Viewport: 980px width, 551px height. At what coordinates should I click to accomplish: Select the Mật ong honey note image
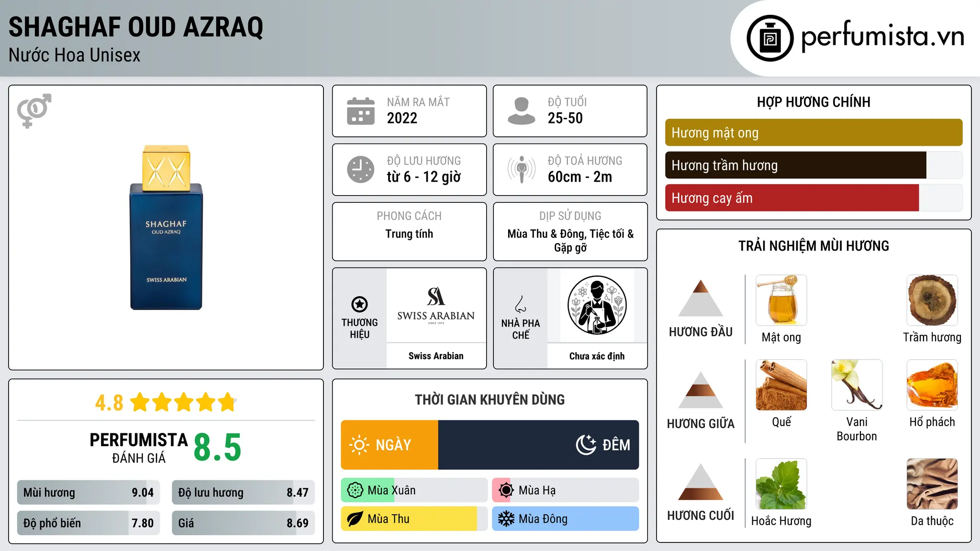tap(781, 300)
